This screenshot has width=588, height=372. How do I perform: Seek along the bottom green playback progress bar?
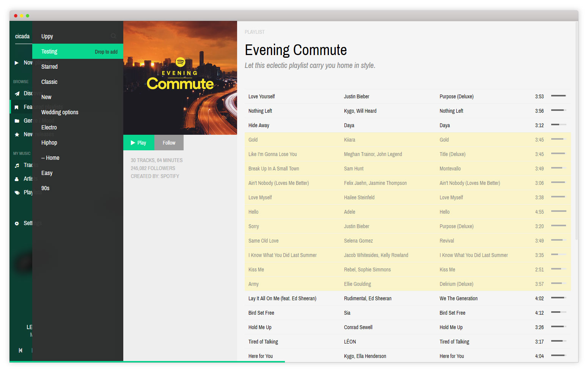coord(147,362)
